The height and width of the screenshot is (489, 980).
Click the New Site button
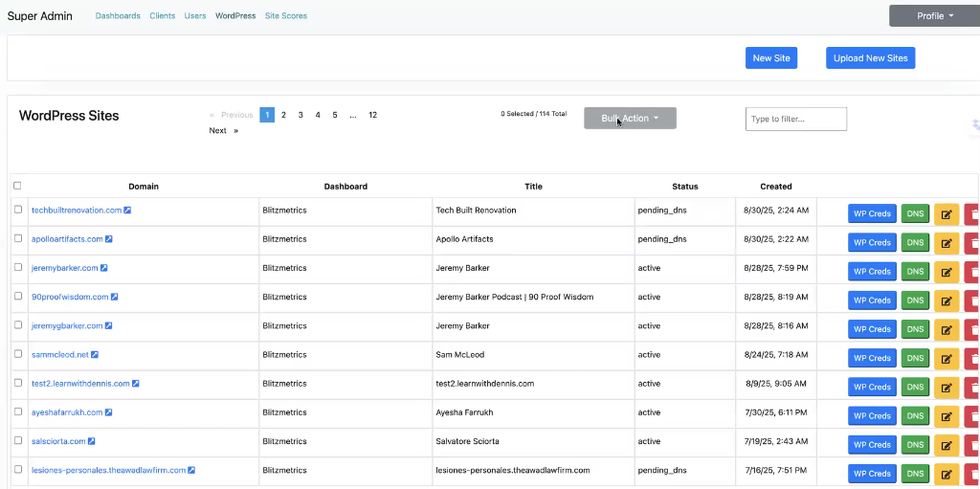(x=770, y=58)
